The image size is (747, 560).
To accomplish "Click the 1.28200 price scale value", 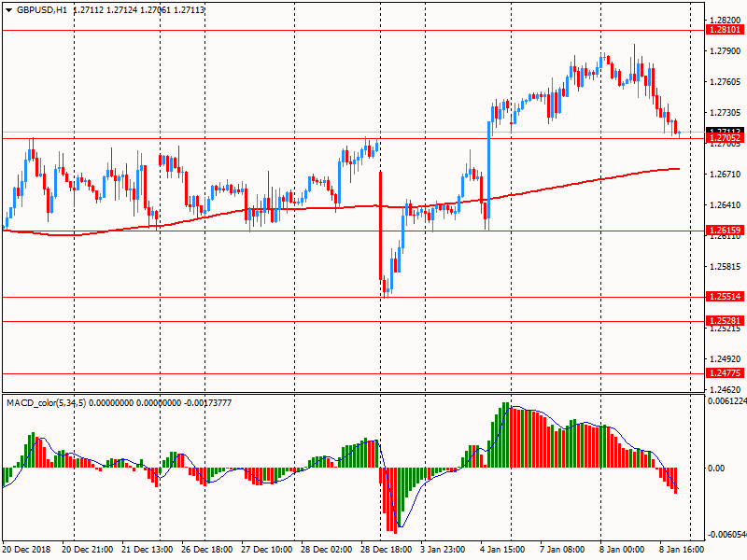I will point(726,20).
